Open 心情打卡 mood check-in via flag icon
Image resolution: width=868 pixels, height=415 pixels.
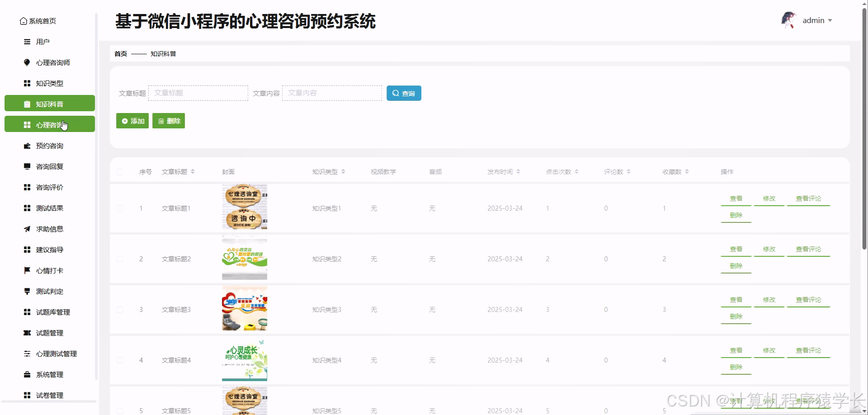(x=27, y=270)
